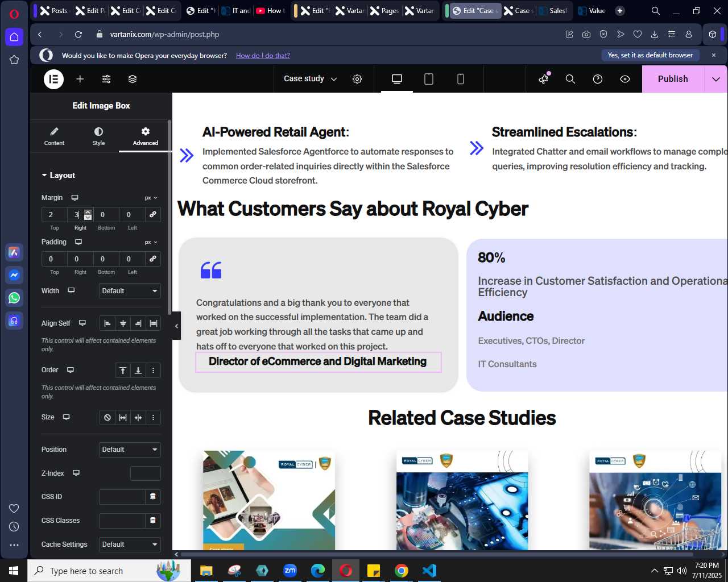The image size is (728, 582).
Task: Click the Publish button
Action: [x=673, y=79]
